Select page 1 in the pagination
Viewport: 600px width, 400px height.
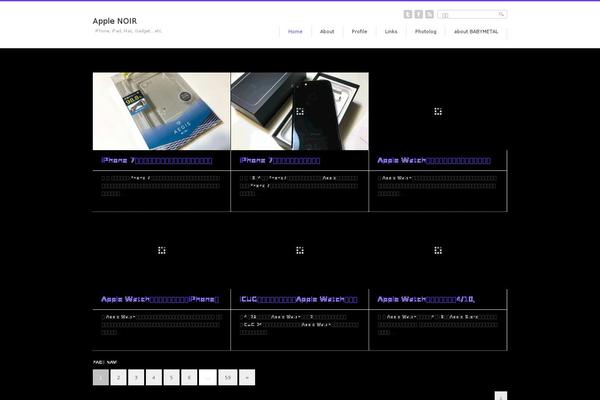(101, 377)
